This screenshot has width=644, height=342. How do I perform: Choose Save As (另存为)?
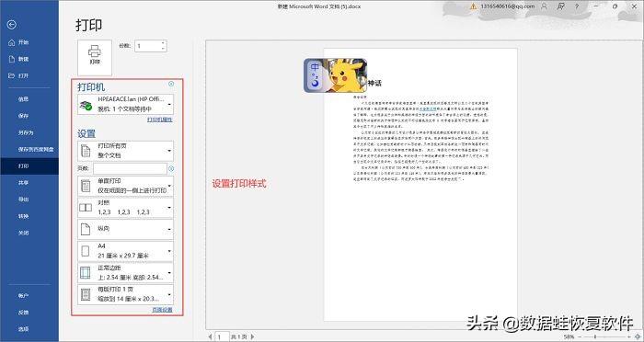click(x=29, y=132)
